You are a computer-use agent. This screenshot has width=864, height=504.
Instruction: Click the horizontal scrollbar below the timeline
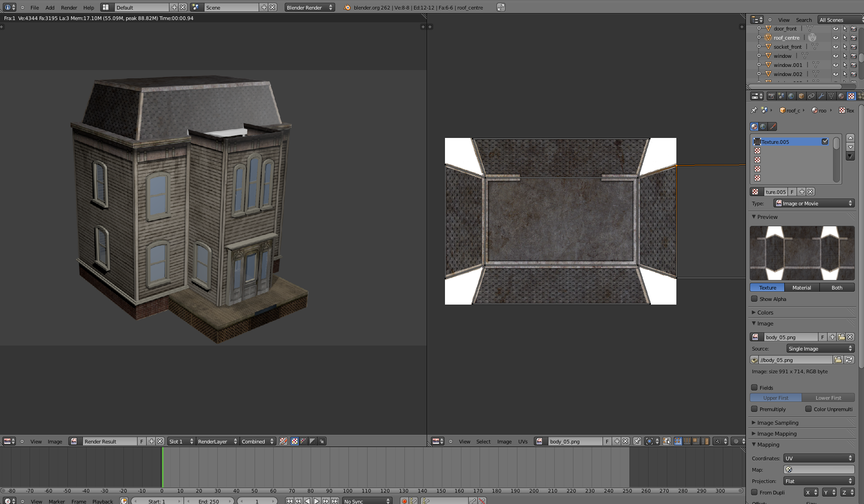click(372, 491)
